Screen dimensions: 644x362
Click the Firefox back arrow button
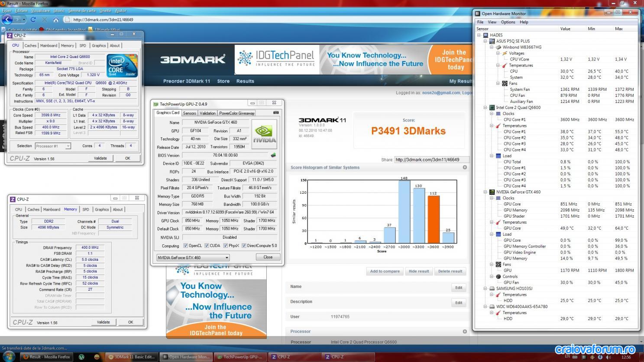[7, 19]
